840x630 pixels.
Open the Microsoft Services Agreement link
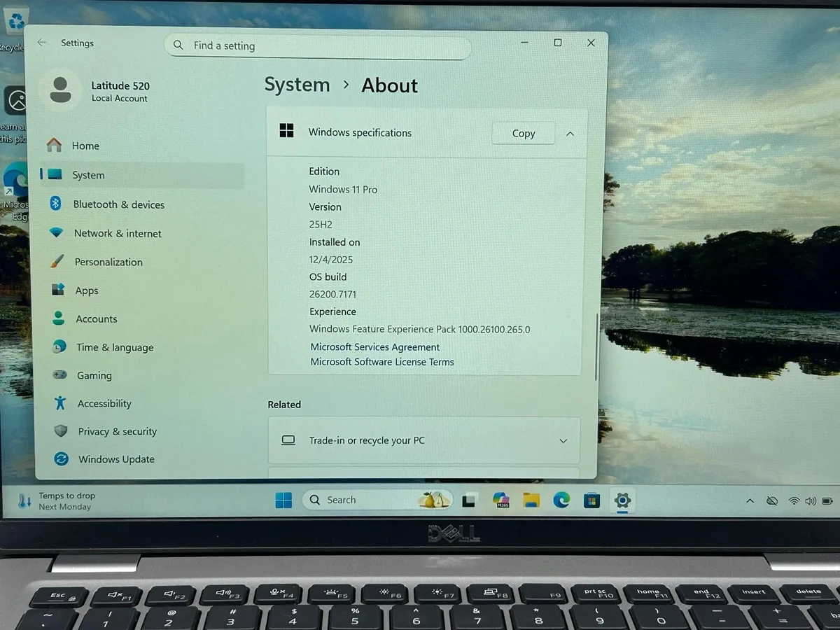click(375, 347)
